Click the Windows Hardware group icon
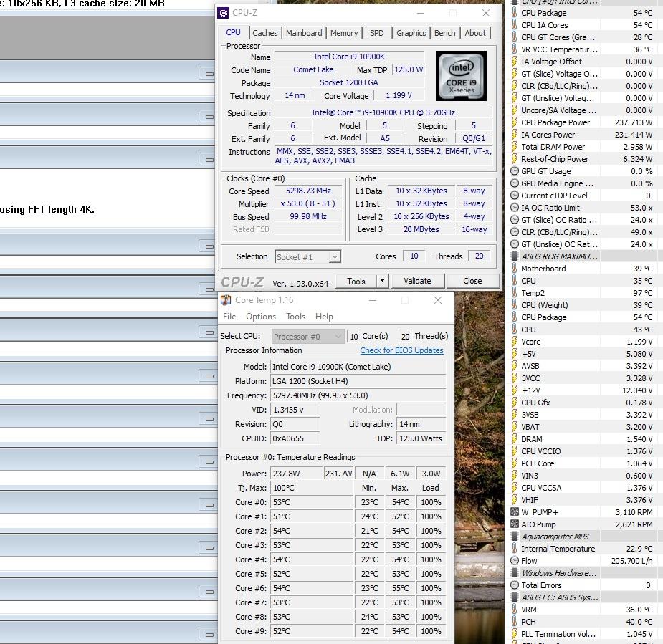The width and height of the screenshot is (663, 644). coord(514,573)
